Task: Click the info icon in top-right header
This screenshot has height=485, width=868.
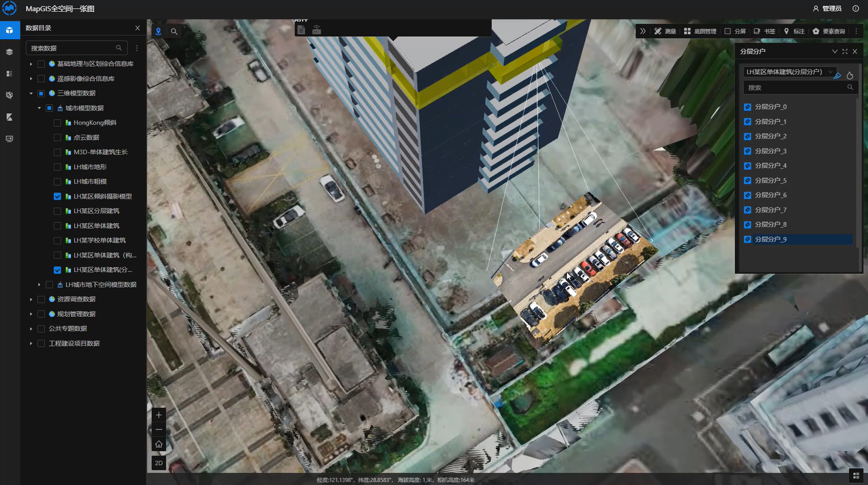Action: click(x=856, y=8)
